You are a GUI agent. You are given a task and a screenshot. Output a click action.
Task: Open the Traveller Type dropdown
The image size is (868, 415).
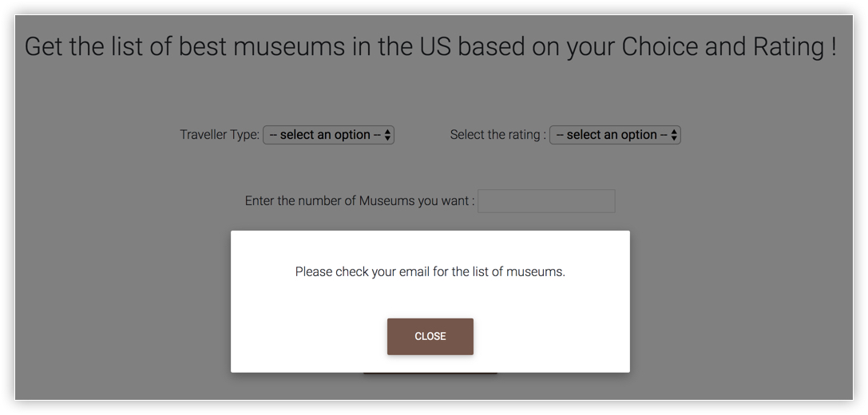click(328, 135)
